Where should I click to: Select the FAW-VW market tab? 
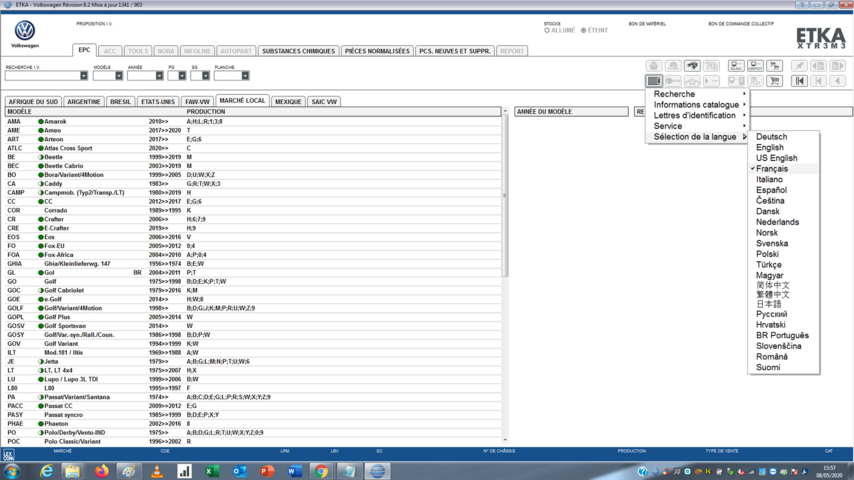pos(197,102)
